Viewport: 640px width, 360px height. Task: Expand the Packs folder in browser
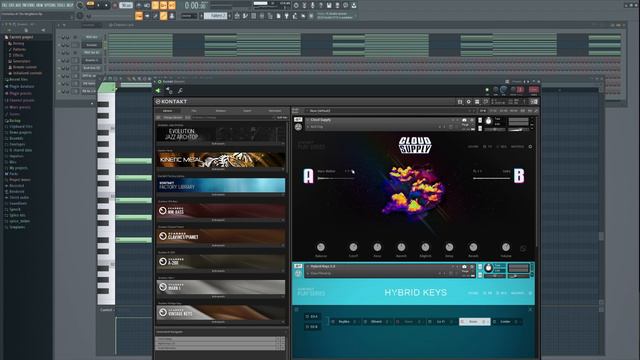[x=13, y=173]
